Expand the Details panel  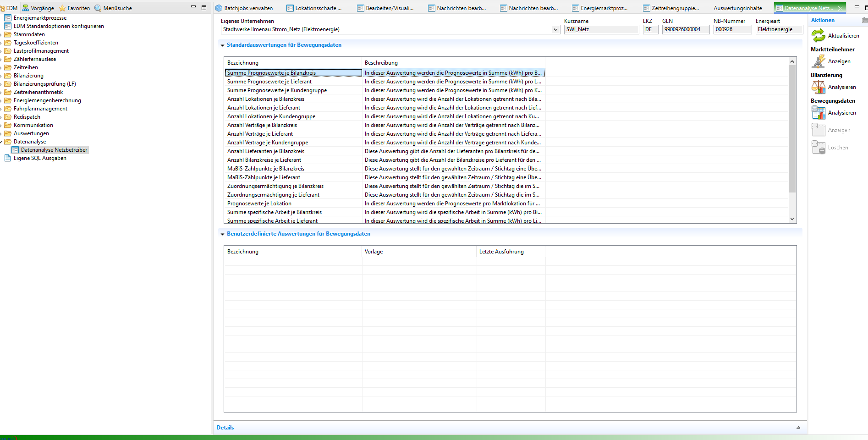click(x=798, y=428)
